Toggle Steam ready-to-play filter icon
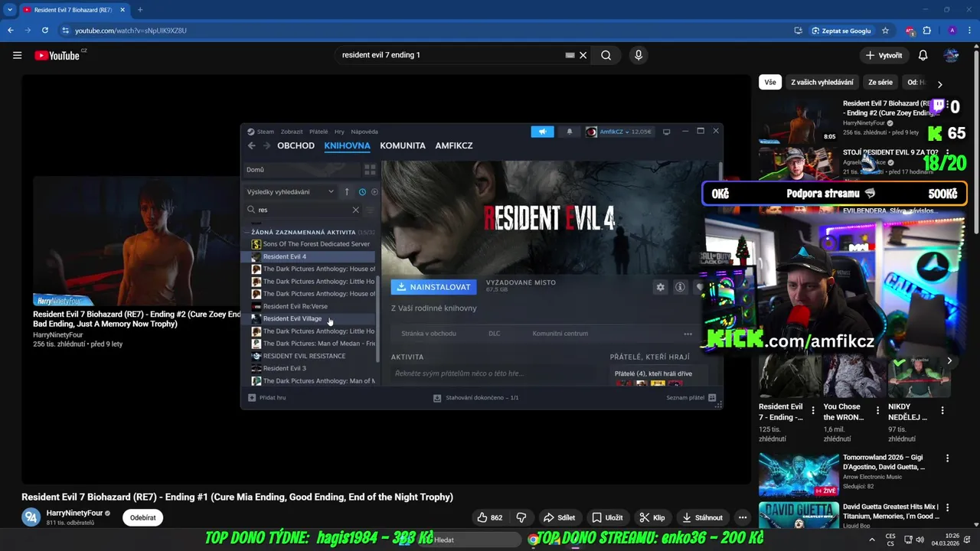The width and height of the screenshot is (980, 551). click(x=374, y=192)
